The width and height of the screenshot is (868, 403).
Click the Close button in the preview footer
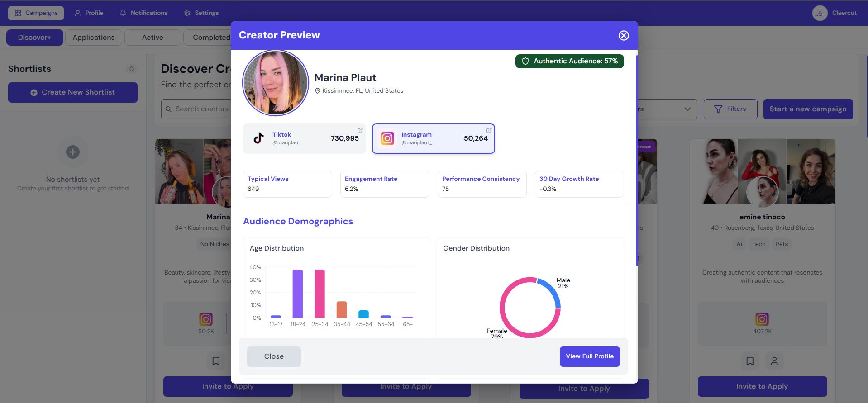click(x=274, y=356)
